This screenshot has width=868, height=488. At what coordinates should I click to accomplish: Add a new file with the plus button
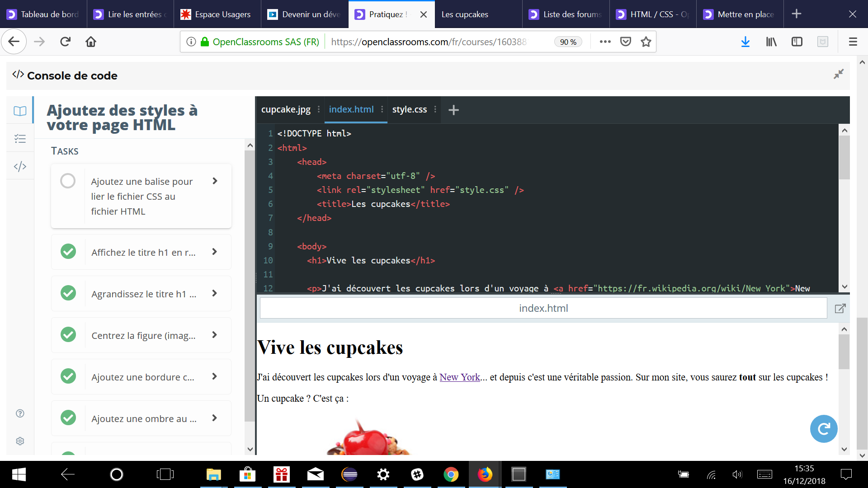[x=453, y=109]
